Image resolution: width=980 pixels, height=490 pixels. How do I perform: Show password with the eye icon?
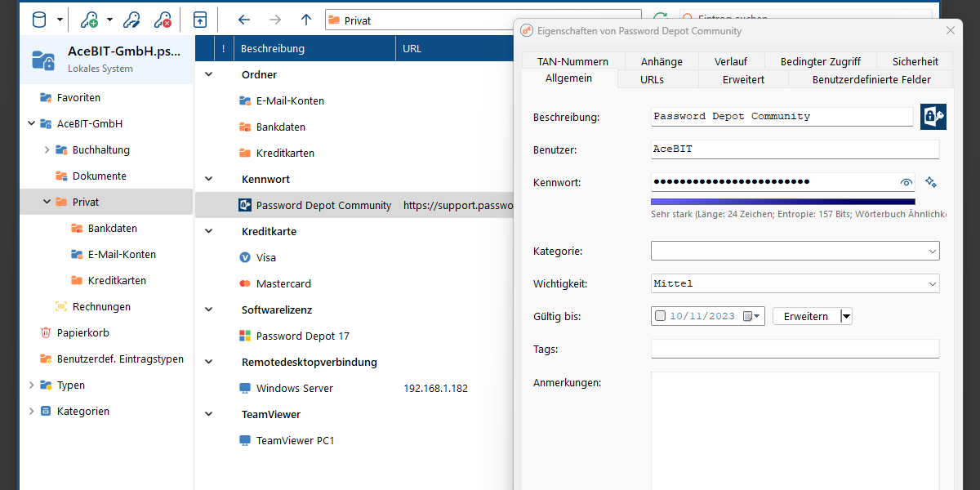[x=905, y=182]
